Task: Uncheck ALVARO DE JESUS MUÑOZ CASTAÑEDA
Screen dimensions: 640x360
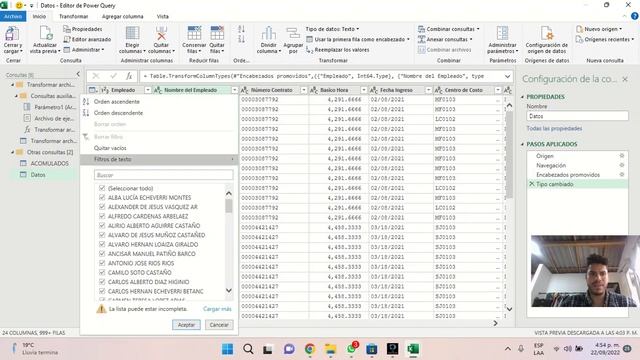Action: pos(102,235)
